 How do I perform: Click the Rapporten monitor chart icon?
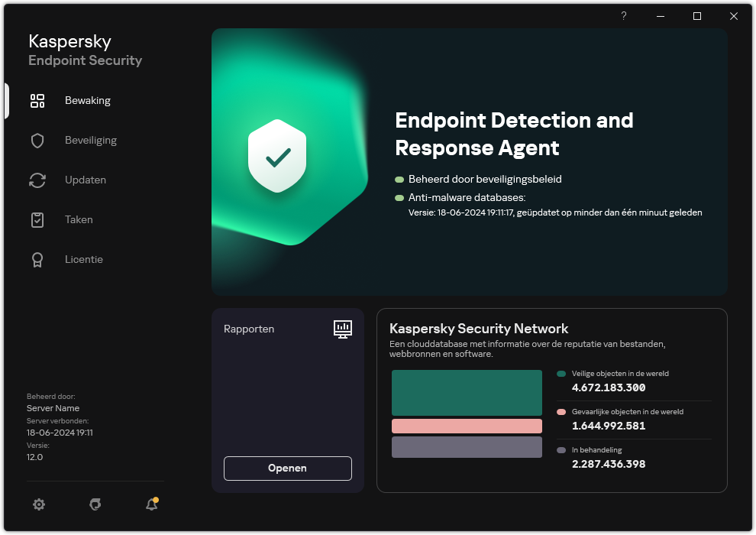pos(343,329)
